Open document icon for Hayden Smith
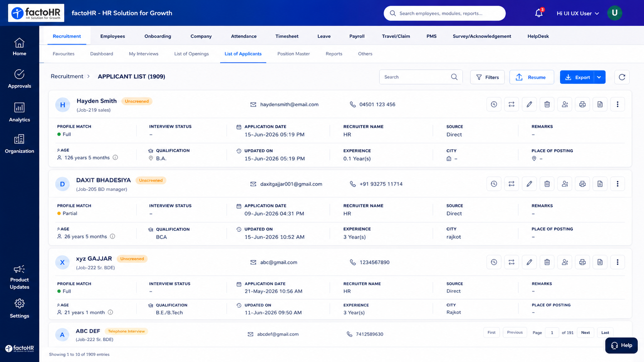Viewport: 644px width, 362px height. click(x=600, y=104)
